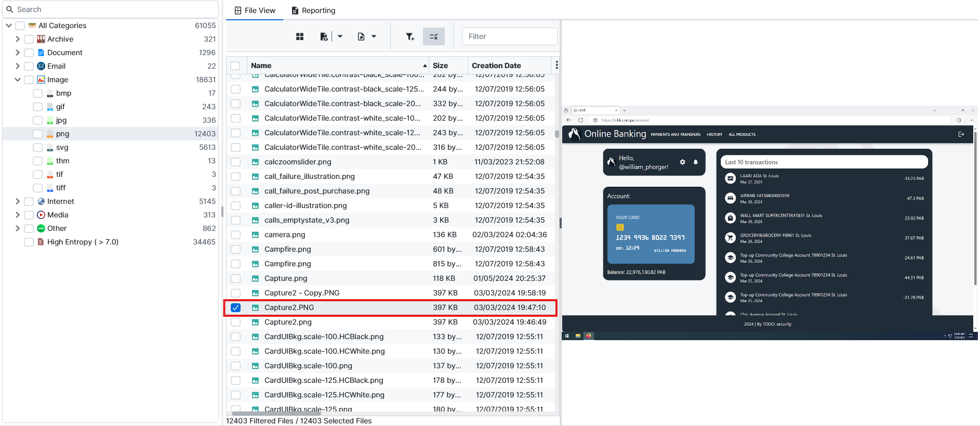
Task: Switch to the File View tab
Action: [x=255, y=10]
